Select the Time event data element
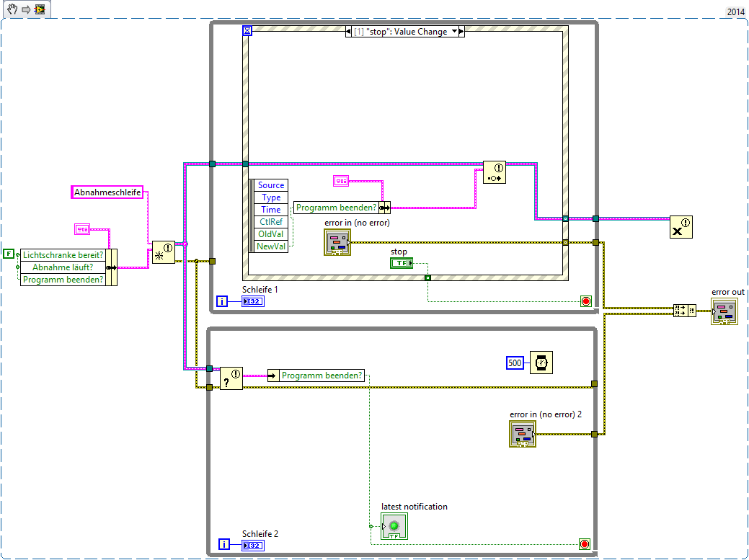749x560 pixels. 271,210
